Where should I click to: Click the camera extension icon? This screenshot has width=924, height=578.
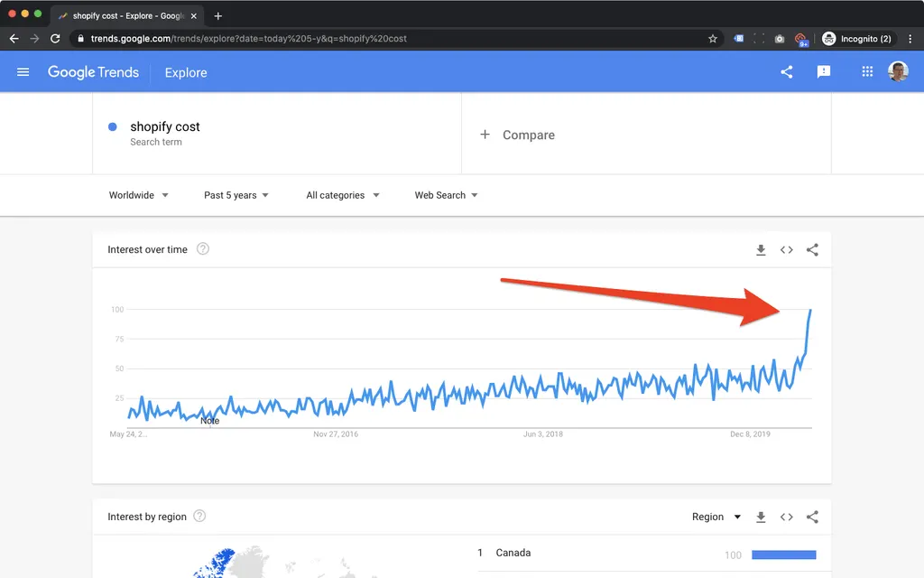coord(780,38)
